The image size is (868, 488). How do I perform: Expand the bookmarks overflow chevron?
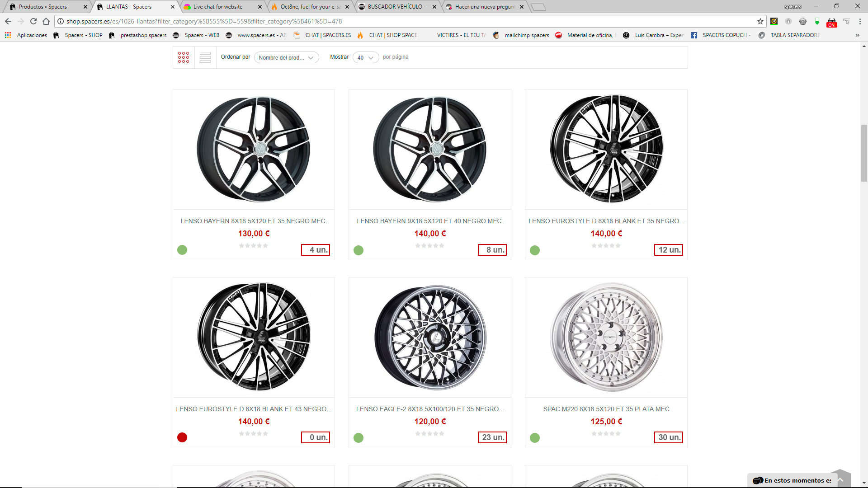point(857,35)
